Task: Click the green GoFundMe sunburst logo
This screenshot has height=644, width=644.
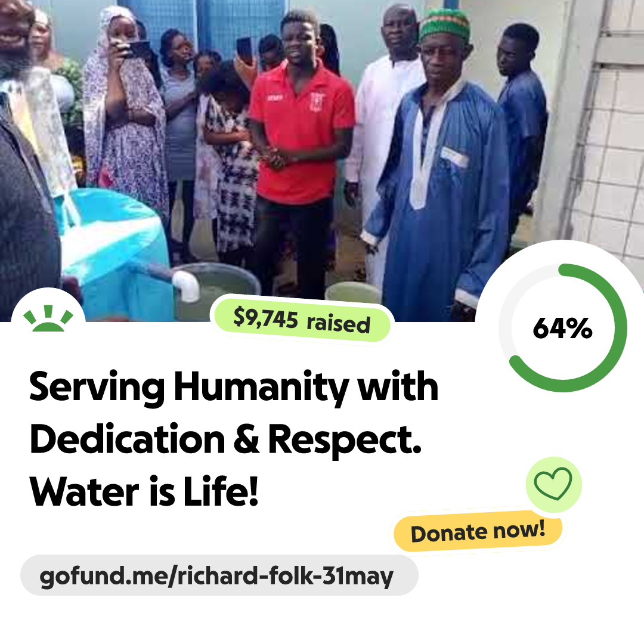Action: [x=48, y=318]
